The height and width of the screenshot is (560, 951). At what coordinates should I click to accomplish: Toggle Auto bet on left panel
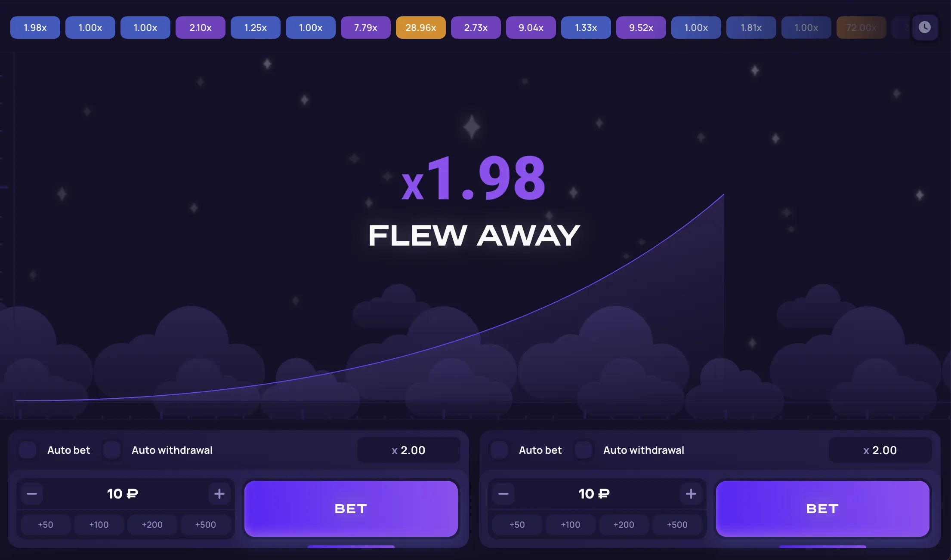click(27, 449)
